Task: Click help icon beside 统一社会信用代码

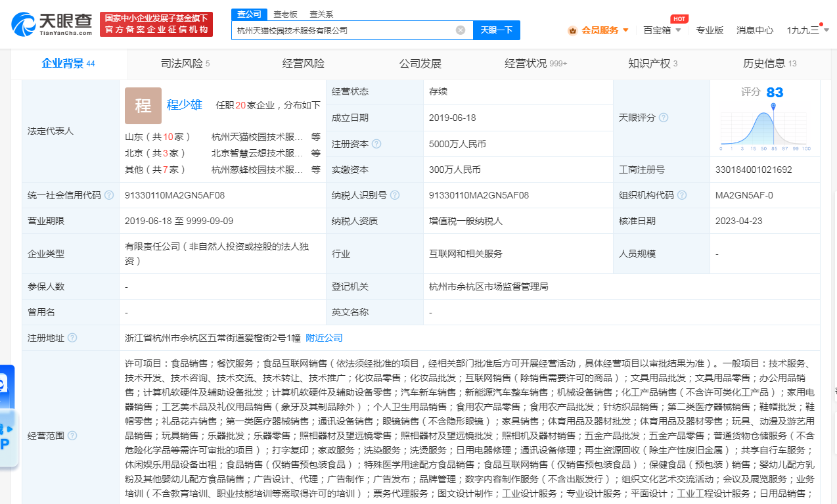Action: tap(109, 195)
